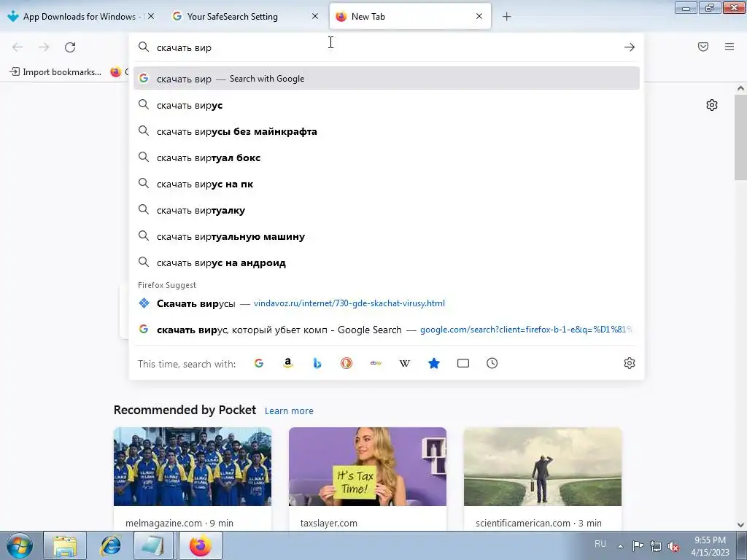This screenshot has height=560, width=747.
Task: Search this time with Bing
Action: pos(317,363)
